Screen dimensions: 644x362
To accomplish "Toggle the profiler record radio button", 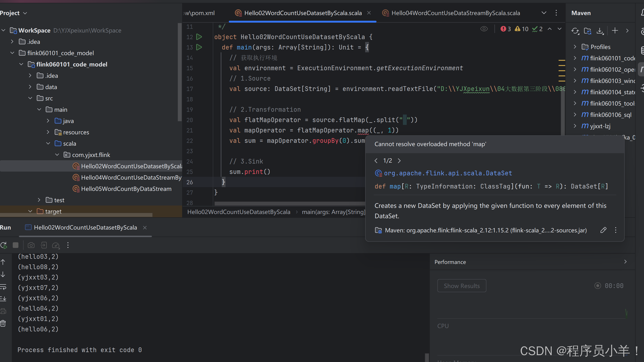I will (598, 286).
